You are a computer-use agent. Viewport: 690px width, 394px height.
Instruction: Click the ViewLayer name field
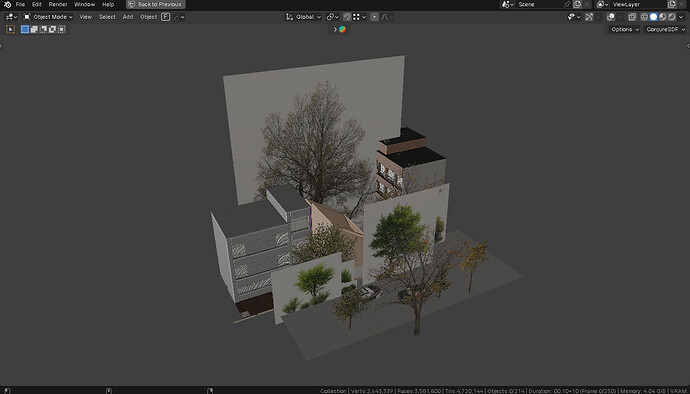pyautogui.click(x=638, y=4)
